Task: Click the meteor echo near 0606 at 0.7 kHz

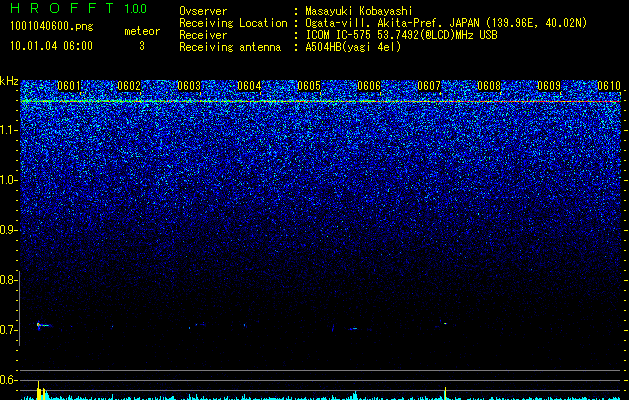Action: (353, 329)
